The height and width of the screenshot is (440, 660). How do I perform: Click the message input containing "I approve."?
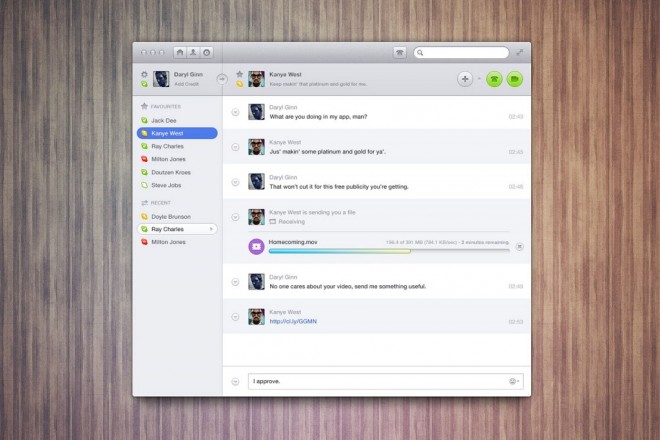pyautogui.click(x=386, y=381)
